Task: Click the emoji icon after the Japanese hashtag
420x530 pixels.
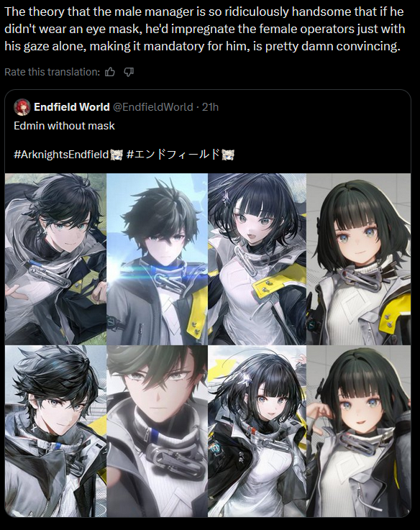Action: click(227, 155)
